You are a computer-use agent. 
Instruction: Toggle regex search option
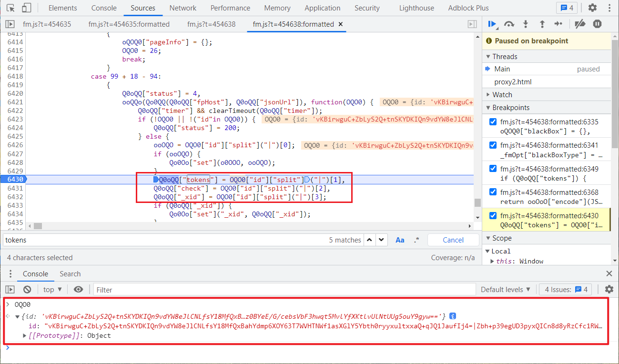[416, 240]
